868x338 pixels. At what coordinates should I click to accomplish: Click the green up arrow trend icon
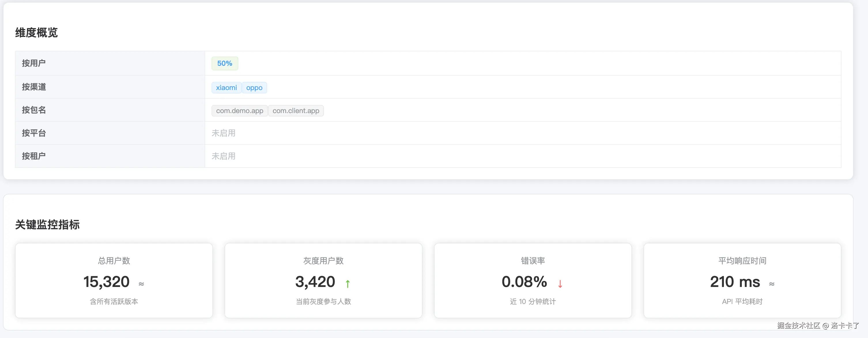(x=348, y=284)
